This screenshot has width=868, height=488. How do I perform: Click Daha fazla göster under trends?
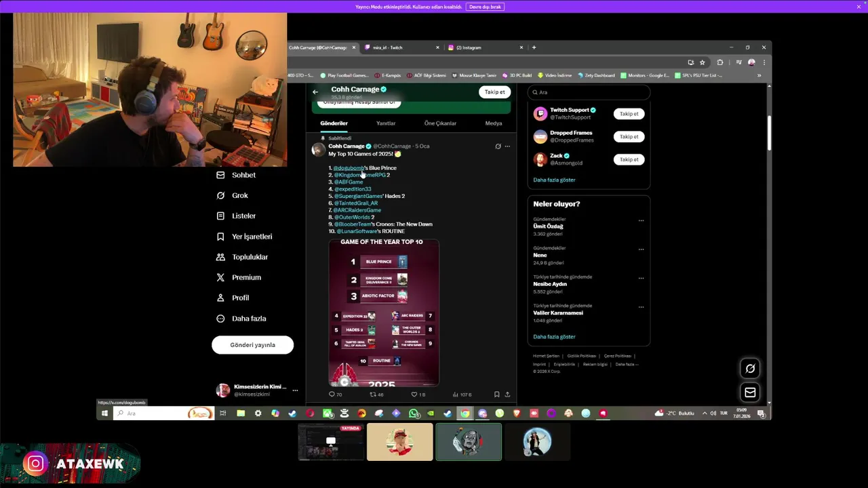(554, 337)
